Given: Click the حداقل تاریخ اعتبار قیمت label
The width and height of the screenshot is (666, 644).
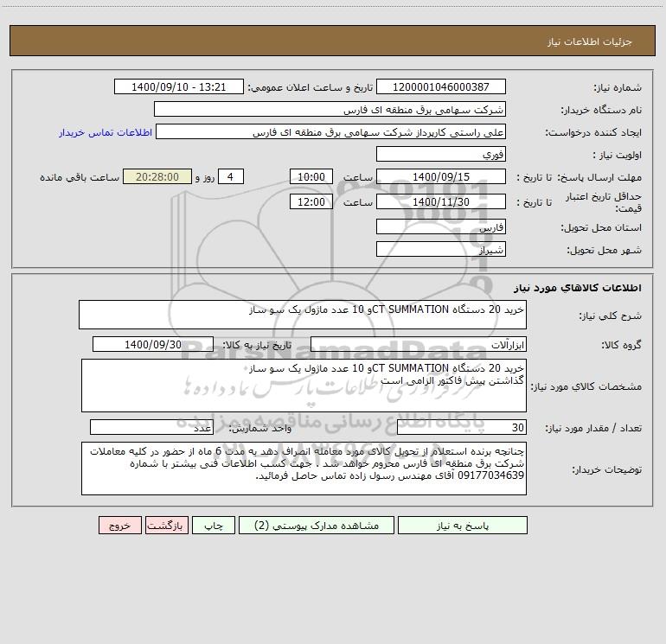Looking at the screenshot, I should point(604,202).
